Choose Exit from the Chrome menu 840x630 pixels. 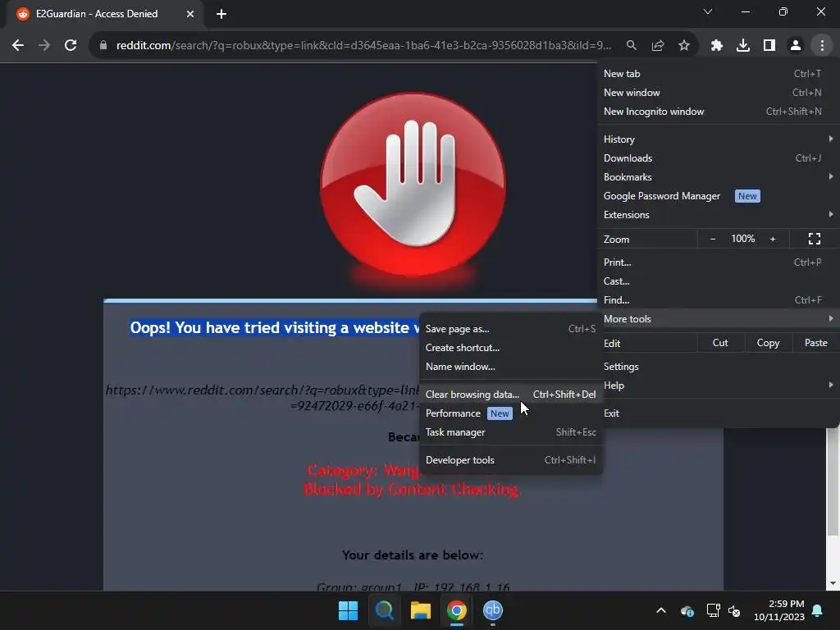click(718, 413)
